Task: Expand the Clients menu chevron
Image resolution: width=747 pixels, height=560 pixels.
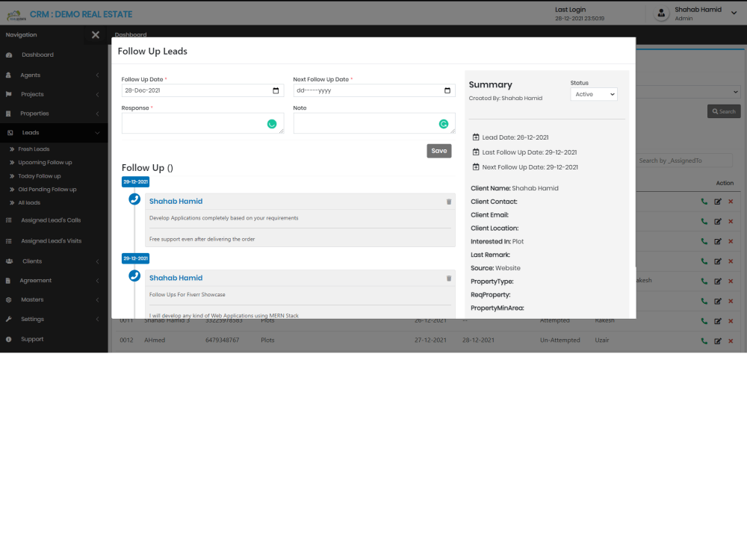Action: coord(97,261)
